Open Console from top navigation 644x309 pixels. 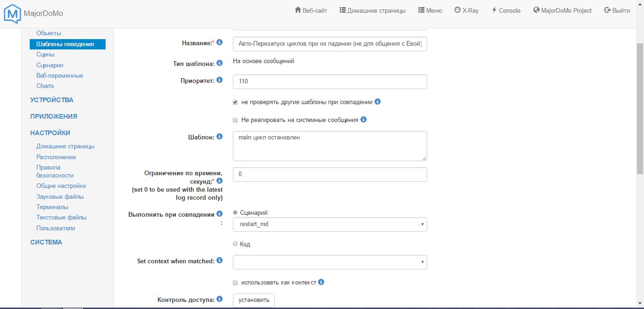(x=506, y=10)
